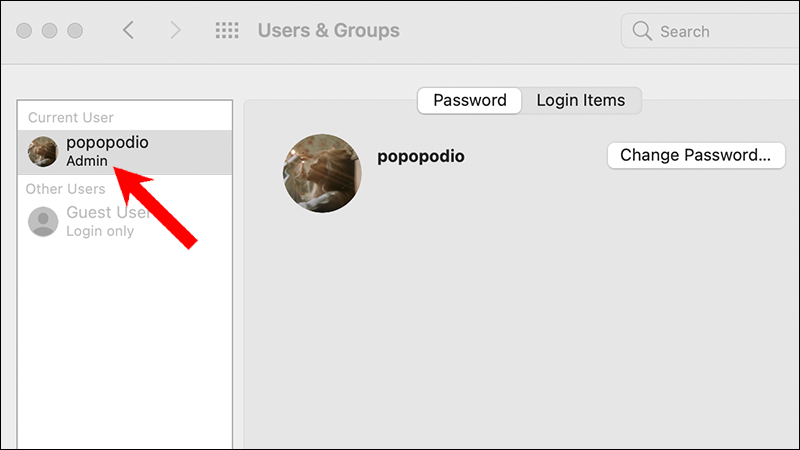Click the Guest User silhouette icon

click(x=43, y=221)
